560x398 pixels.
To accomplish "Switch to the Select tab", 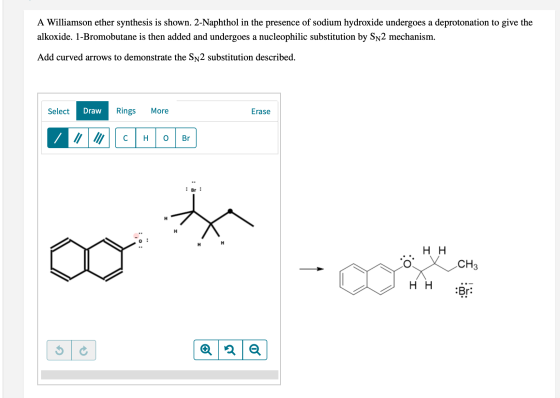I will 59,111.
